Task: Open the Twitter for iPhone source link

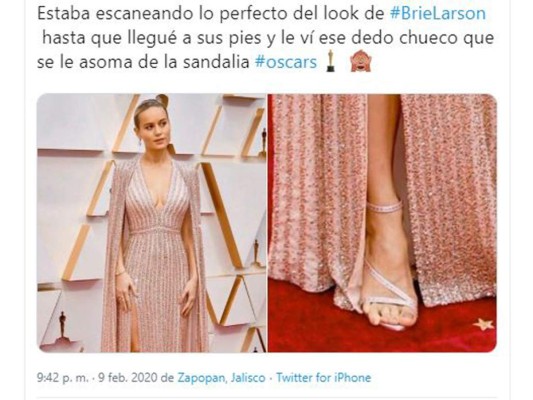Action: click(x=323, y=378)
